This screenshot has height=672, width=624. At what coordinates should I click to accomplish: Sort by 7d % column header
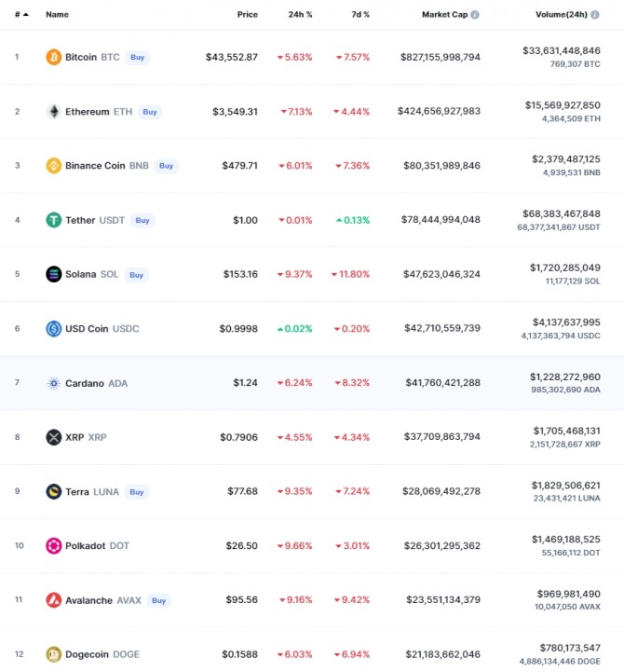(360, 15)
